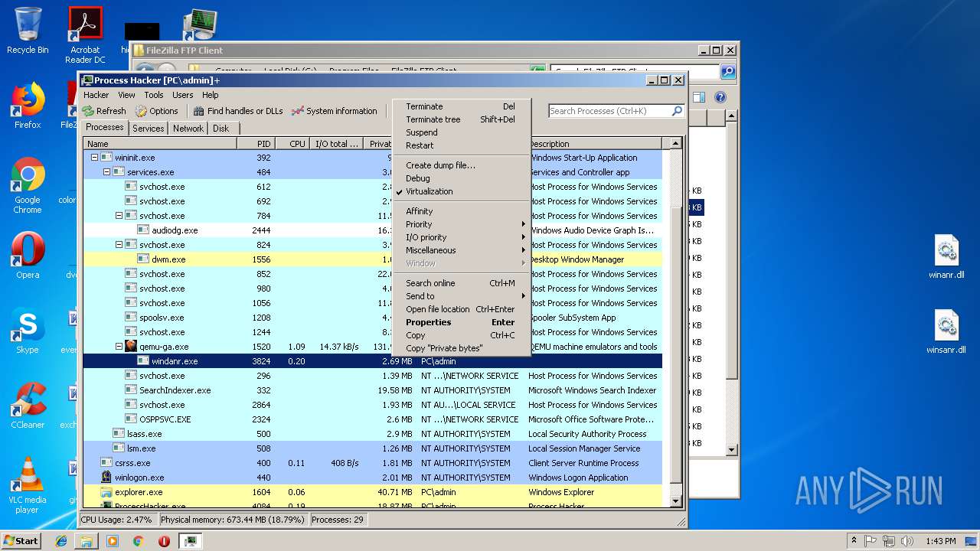Click media player taskbar icon
980x551 pixels.
click(113, 541)
